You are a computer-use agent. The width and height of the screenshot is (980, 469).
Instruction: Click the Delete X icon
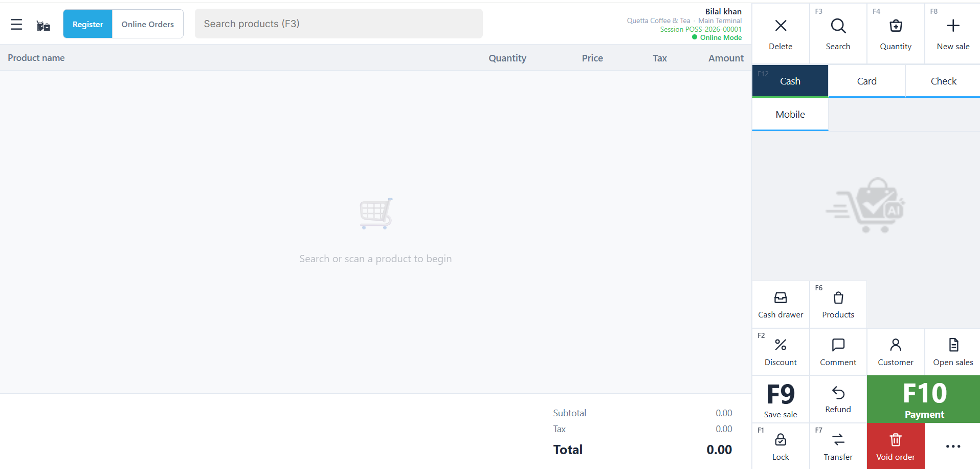click(x=781, y=34)
